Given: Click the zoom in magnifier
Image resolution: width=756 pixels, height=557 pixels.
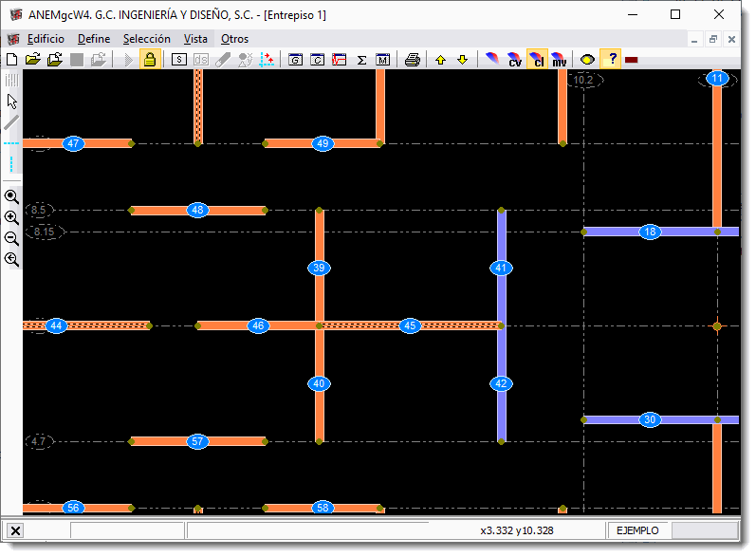Looking at the screenshot, I should (x=11, y=217).
